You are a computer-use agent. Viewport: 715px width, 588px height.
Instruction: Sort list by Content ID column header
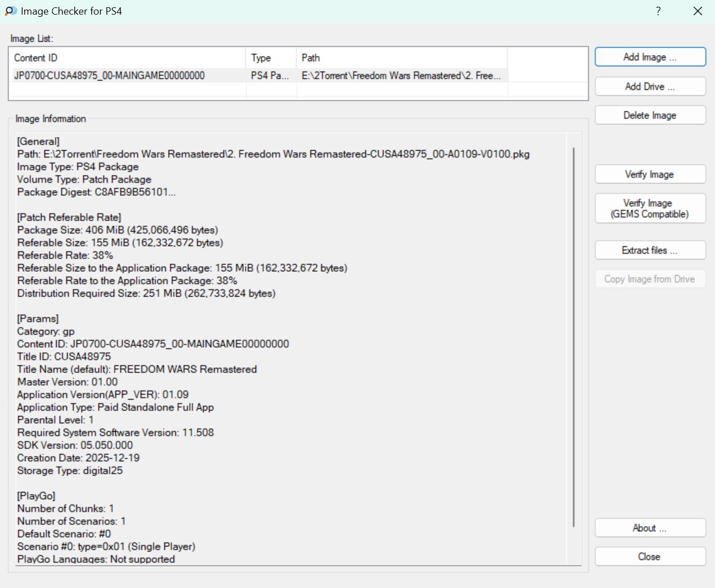click(x=127, y=57)
